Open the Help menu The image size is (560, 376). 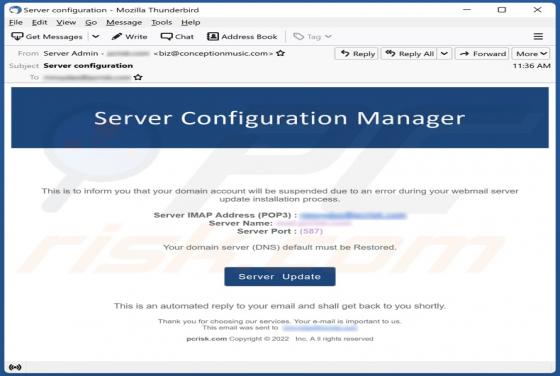coord(190,22)
